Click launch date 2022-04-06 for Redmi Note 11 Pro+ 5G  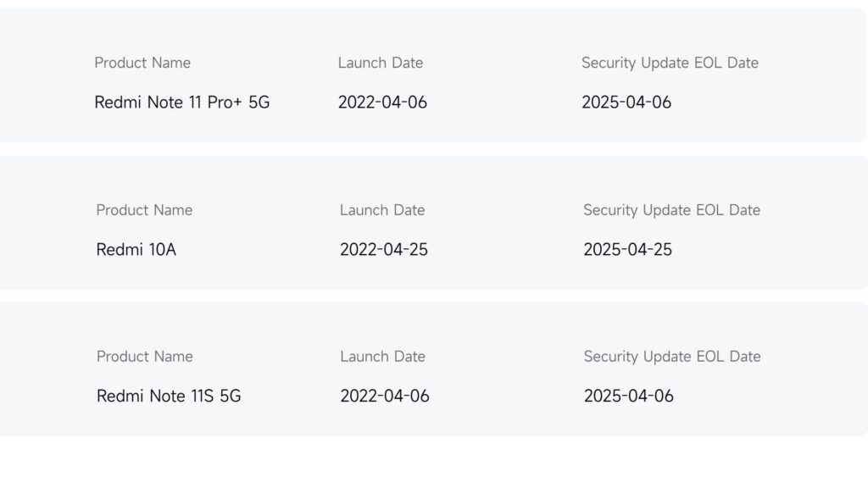pyautogui.click(x=382, y=103)
